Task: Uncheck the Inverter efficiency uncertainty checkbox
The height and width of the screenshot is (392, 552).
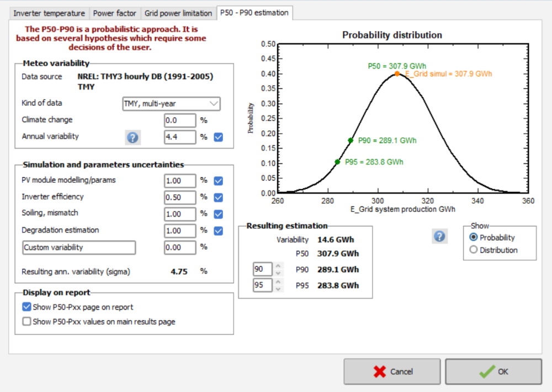Action: 217,197
